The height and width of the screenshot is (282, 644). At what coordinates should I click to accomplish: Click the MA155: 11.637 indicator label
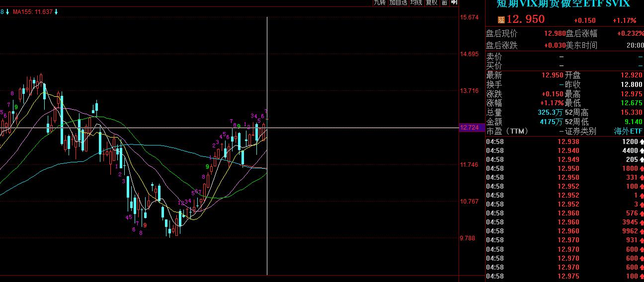[32, 11]
